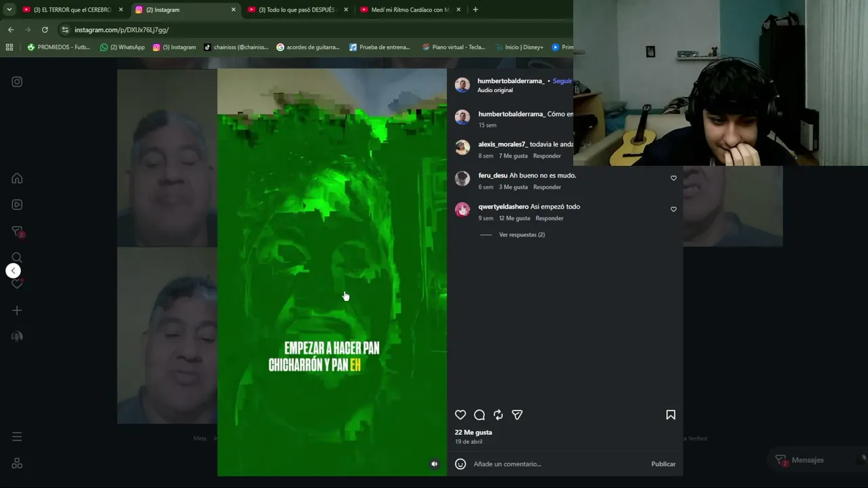Viewport: 868px width, 488px height.
Task: Open the comment bubble icon under the post
Action: click(x=479, y=415)
